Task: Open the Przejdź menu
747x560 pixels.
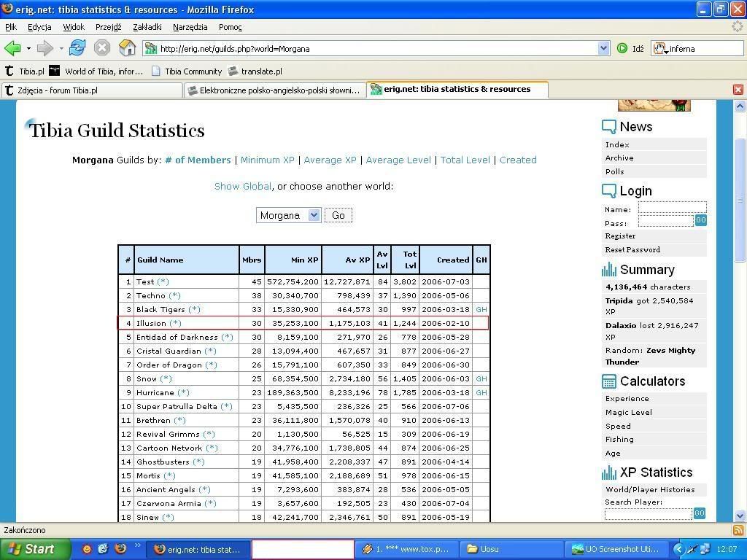Action: [109, 27]
